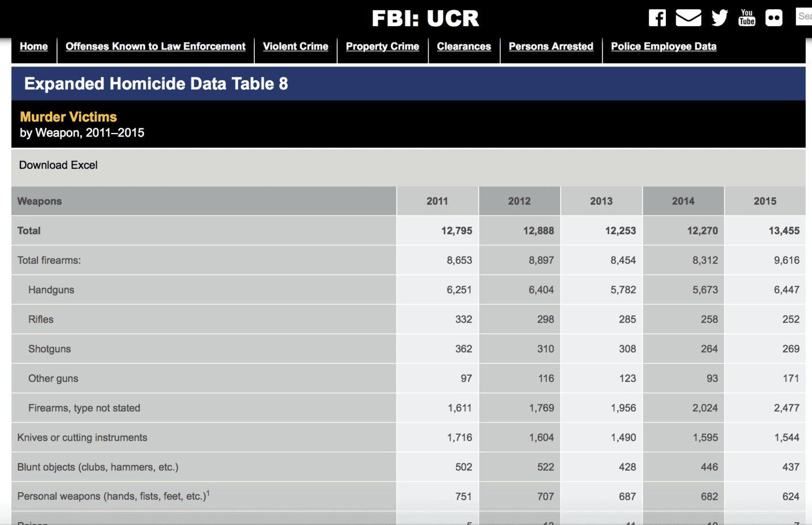812x525 pixels.
Task: Click into the search field
Action: click(x=803, y=16)
